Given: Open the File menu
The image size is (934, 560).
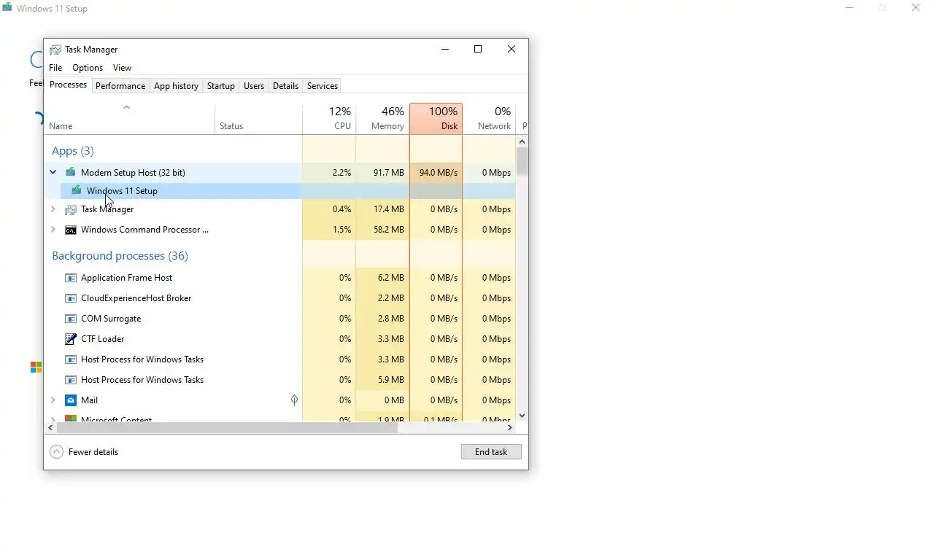Looking at the screenshot, I should pyautogui.click(x=55, y=68).
